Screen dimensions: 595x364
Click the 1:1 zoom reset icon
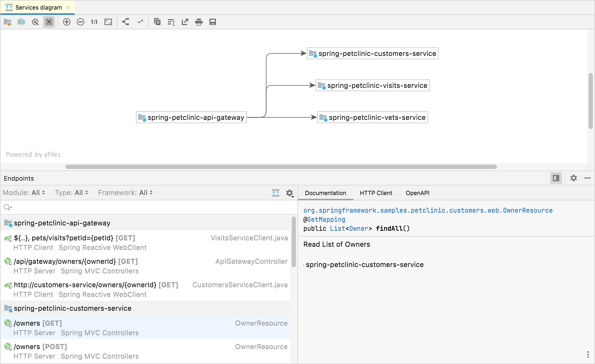[94, 22]
